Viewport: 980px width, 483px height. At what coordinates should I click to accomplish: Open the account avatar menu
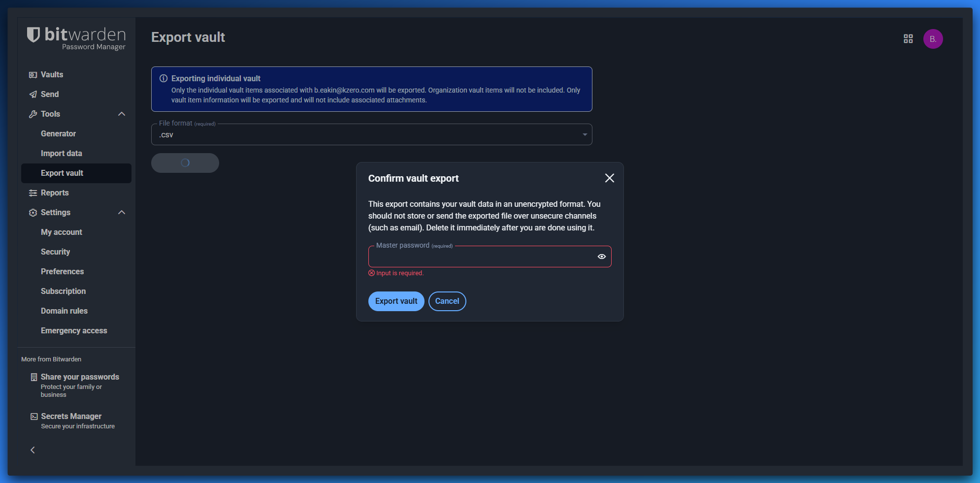(x=933, y=39)
